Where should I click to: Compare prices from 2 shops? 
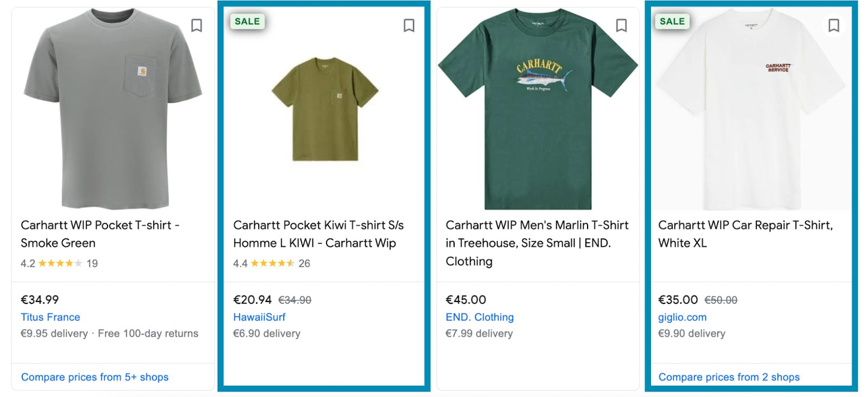coord(729,377)
